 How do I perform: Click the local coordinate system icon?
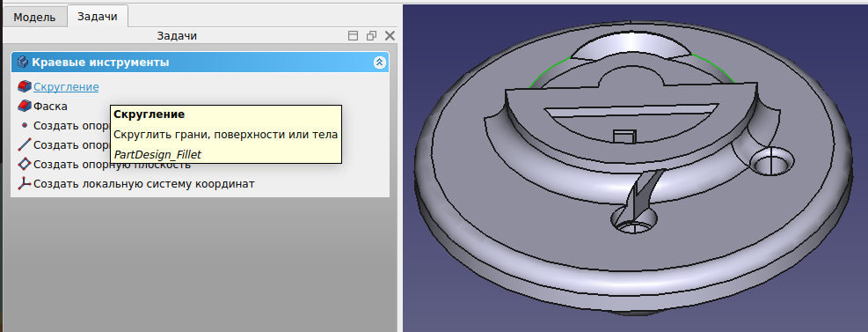(25, 183)
